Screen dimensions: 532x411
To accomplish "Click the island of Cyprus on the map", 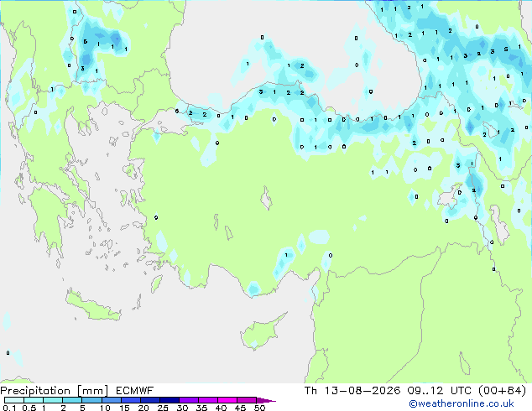I will coord(261,332).
